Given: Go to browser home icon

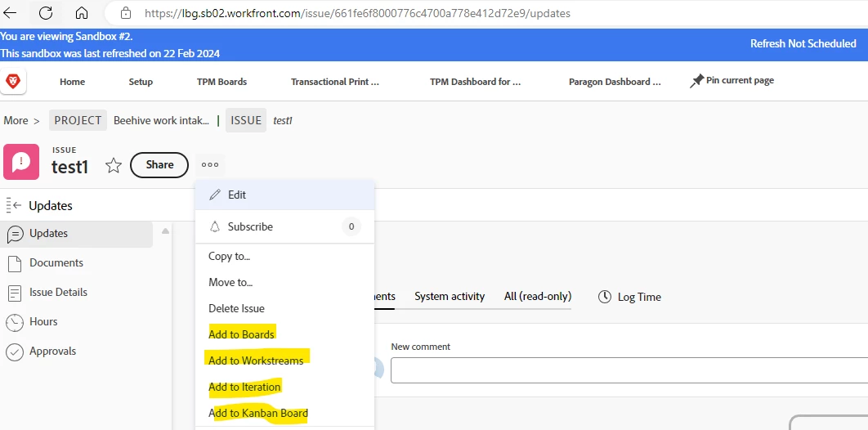Looking at the screenshot, I should [82, 13].
